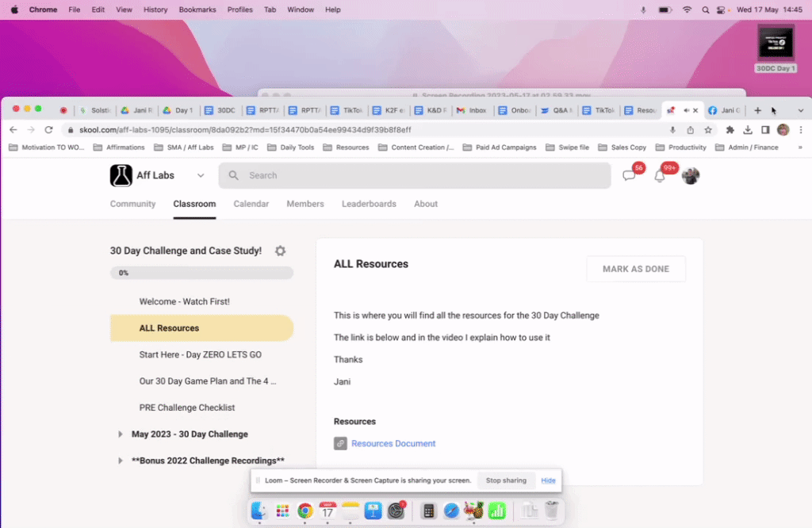This screenshot has height=528, width=812.
Task: Open Chrome extensions puzzle icon
Action: pyautogui.click(x=730, y=130)
